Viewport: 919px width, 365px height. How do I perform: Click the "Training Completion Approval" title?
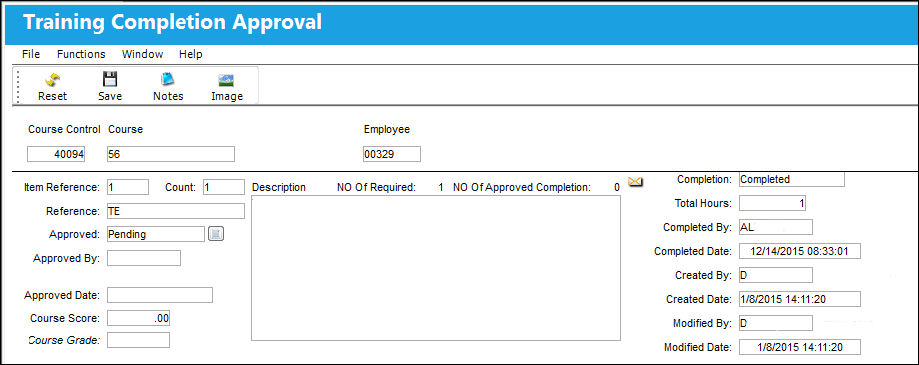click(172, 22)
